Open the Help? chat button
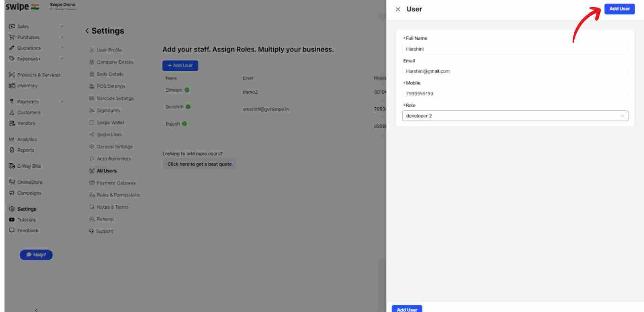 pyautogui.click(x=36, y=255)
